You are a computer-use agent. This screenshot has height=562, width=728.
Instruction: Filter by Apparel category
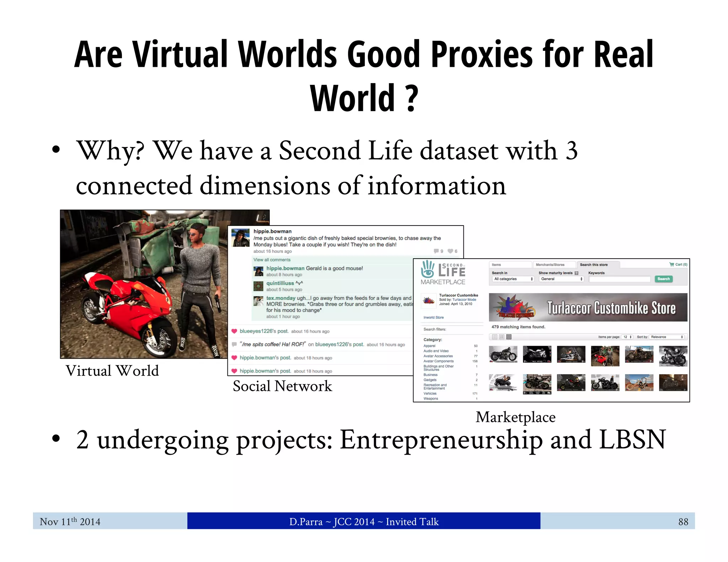point(429,346)
